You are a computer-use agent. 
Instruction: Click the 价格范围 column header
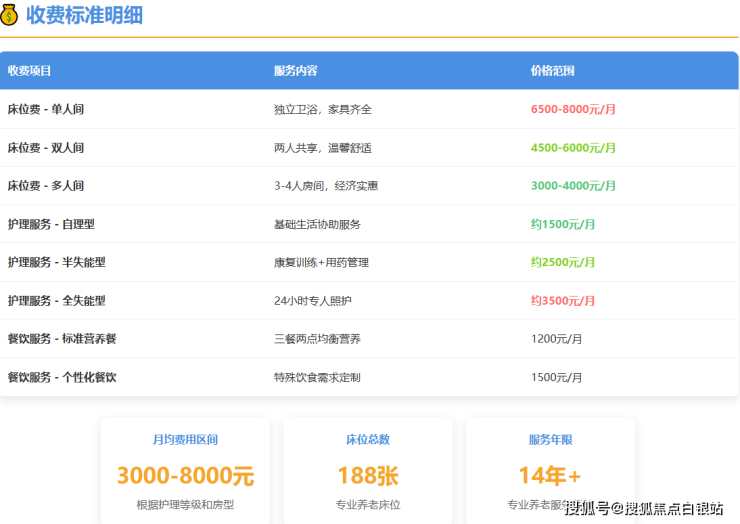[553, 71]
